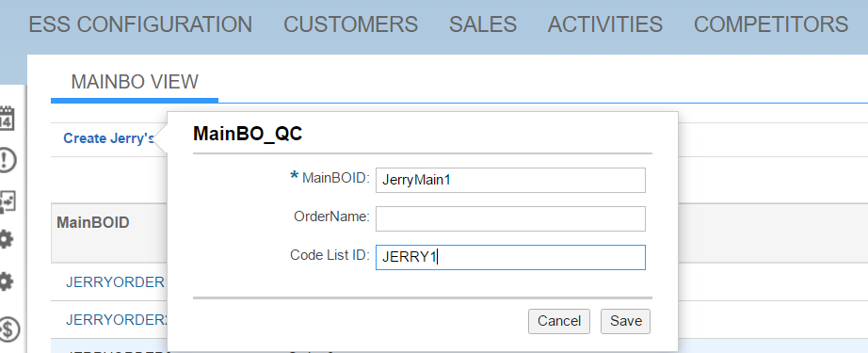The image size is (868, 353).
Task: Open the COMPETITORS menu item
Action: pyautogui.click(x=771, y=24)
